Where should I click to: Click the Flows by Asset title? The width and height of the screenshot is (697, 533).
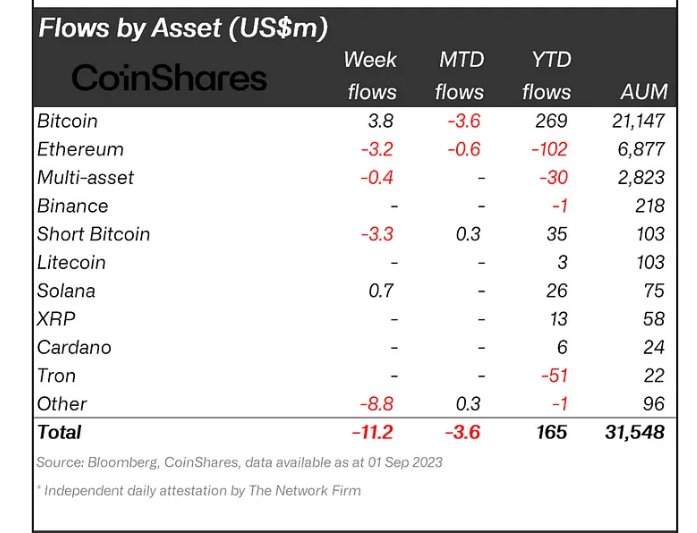pos(182,27)
